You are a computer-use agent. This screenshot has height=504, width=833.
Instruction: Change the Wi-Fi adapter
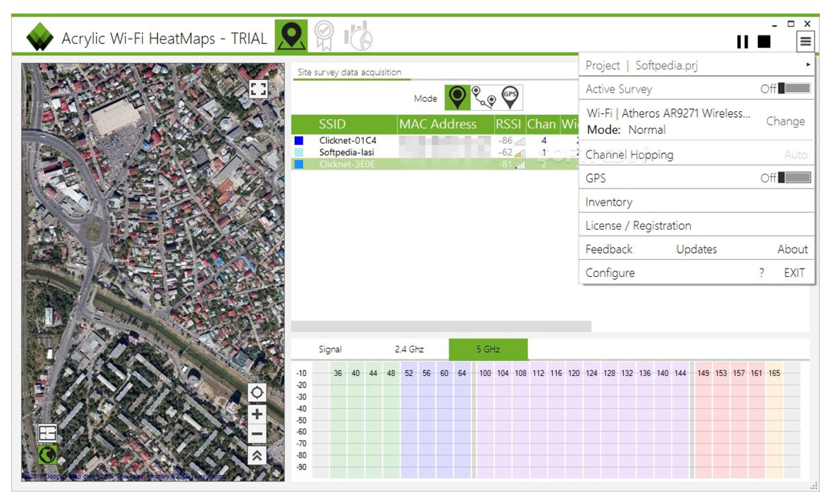point(785,121)
